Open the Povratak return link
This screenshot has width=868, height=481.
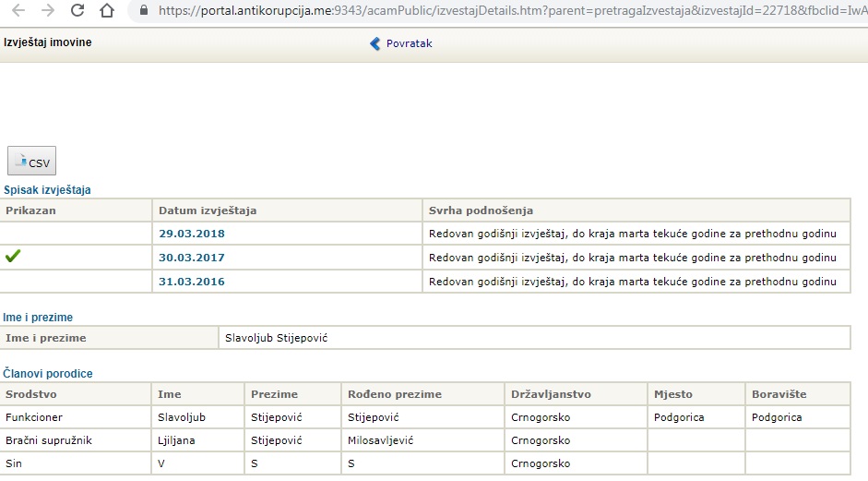pos(409,43)
